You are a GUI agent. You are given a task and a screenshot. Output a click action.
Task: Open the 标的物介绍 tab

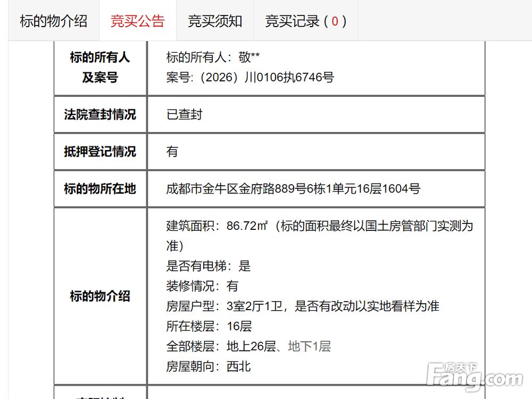(x=54, y=21)
